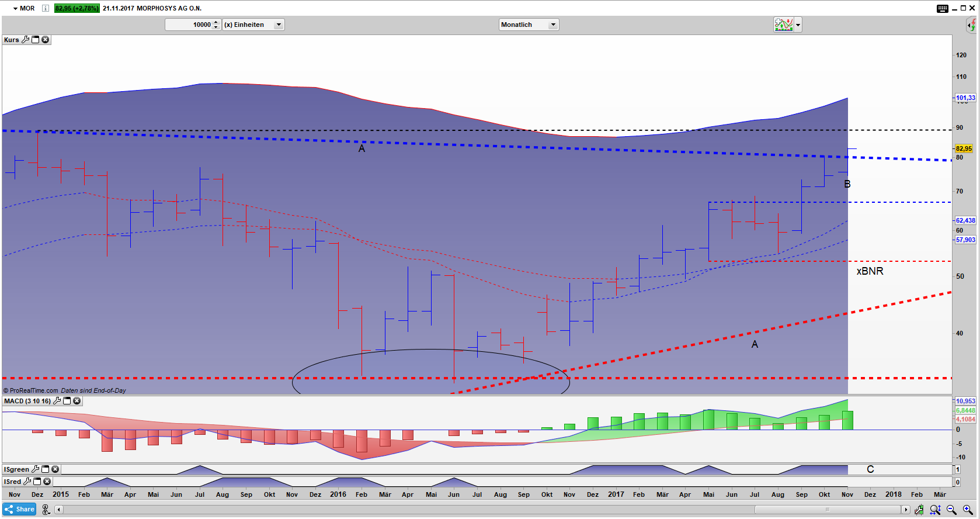Click the letter B annotation on chart
This screenshot has width=980, height=519.
click(x=847, y=184)
